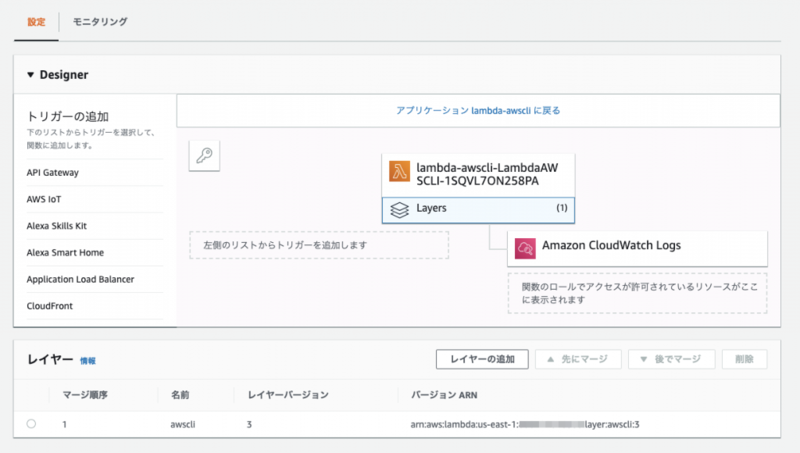The height and width of the screenshot is (453, 800).
Task: Click the orange Lambda function icon
Action: pos(399,171)
